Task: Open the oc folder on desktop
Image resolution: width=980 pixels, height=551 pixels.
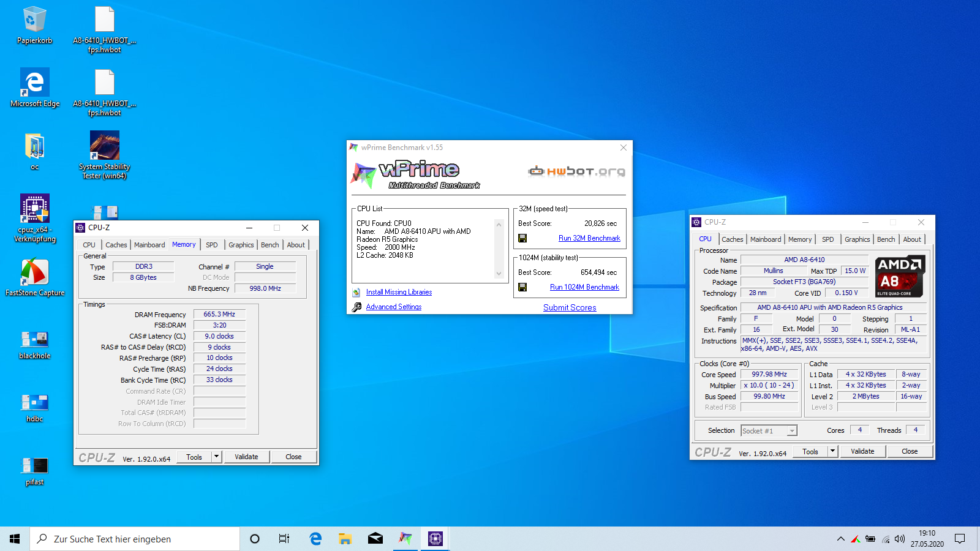Action: (x=34, y=152)
